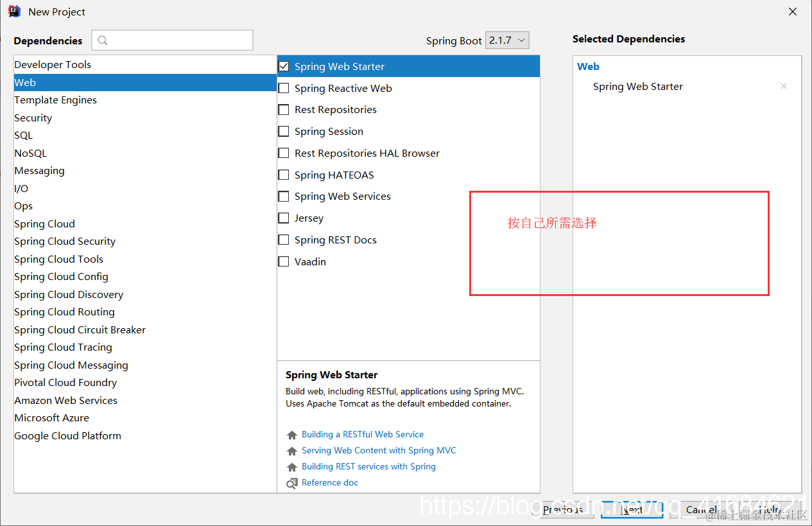Viewport: 812px width, 526px height.
Task: Select the NoSQL category
Action: click(145, 153)
